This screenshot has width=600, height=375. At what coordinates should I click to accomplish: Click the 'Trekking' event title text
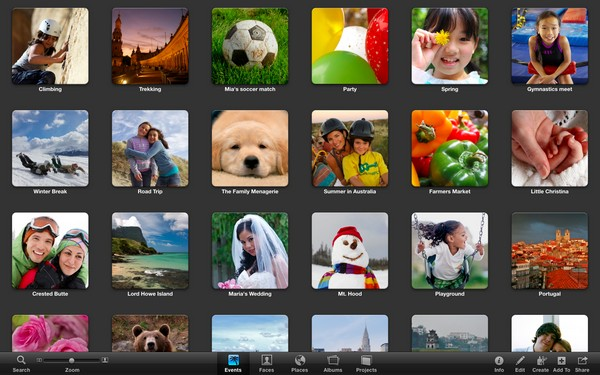tap(150, 89)
